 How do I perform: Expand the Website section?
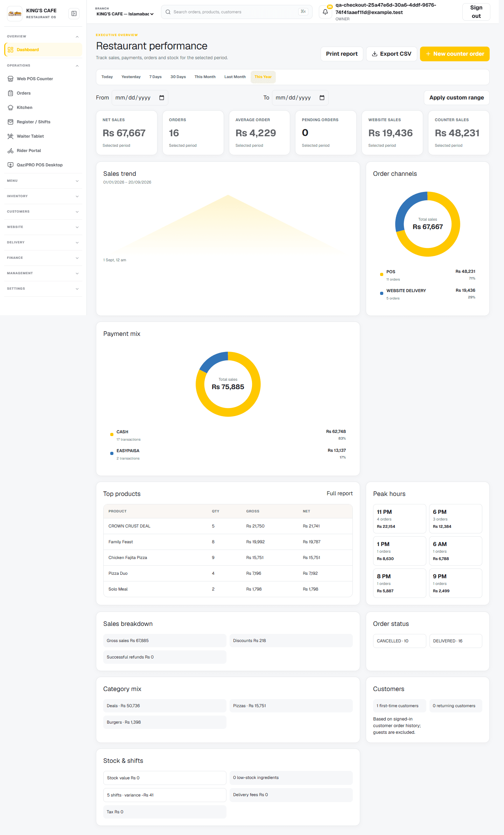pos(43,227)
